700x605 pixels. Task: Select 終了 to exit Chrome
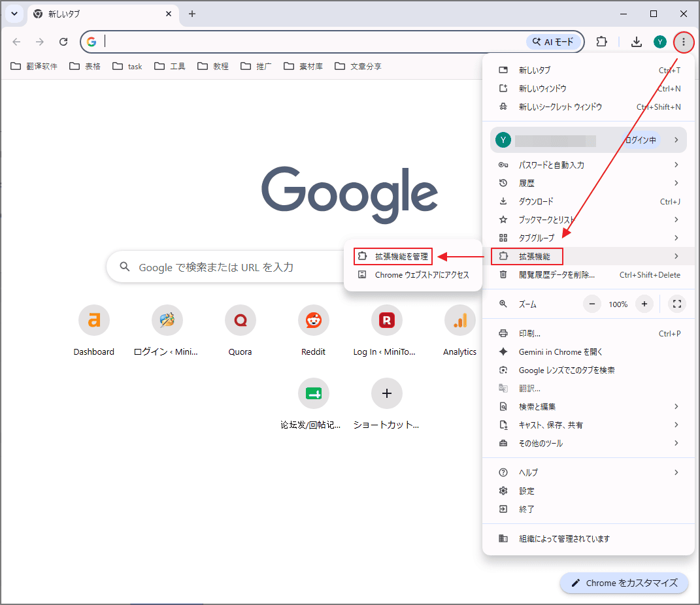coord(589,509)
